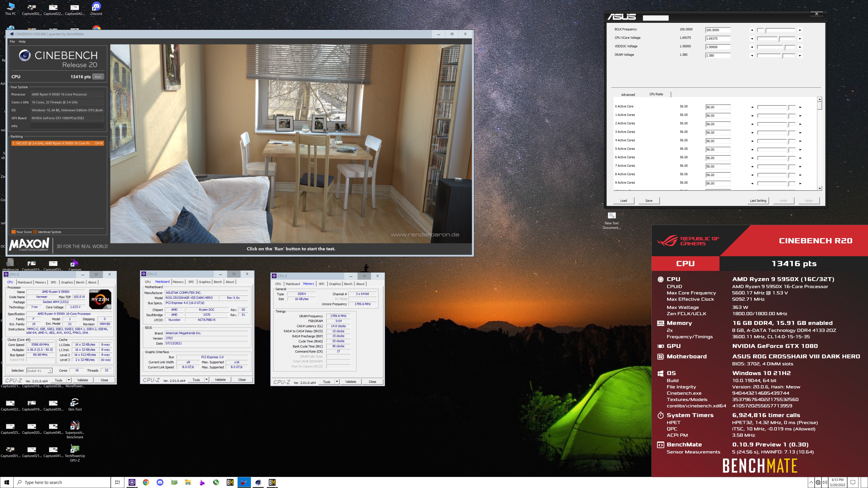Open notification center icon
The height and width of the screenshot is (488, 868).
[x=853, y=482]
